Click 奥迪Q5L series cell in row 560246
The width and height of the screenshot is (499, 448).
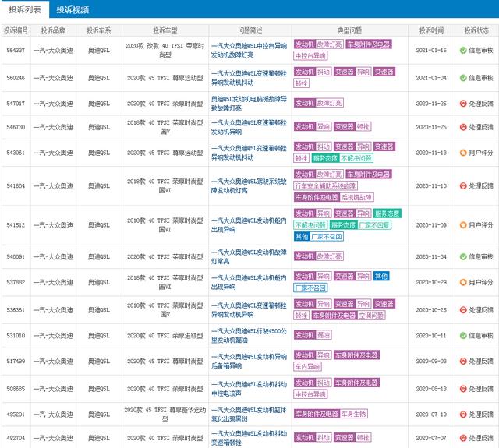[x=99, y=78]
